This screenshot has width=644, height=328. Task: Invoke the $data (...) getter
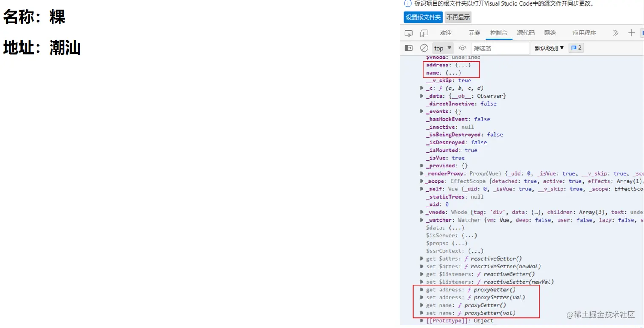(x=456, y=228)
